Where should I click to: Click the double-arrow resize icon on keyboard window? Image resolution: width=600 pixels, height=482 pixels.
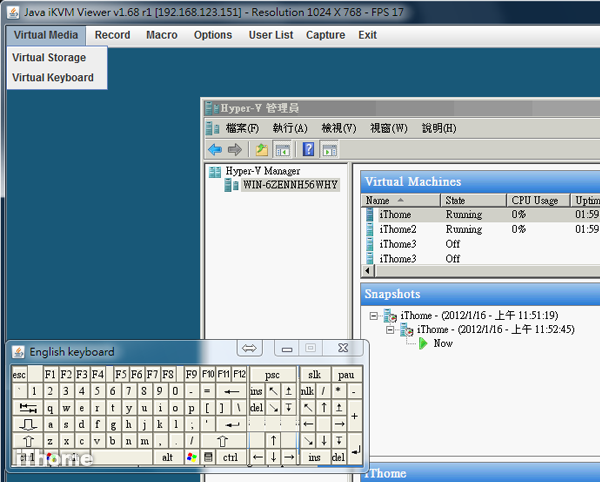(250, 348)
